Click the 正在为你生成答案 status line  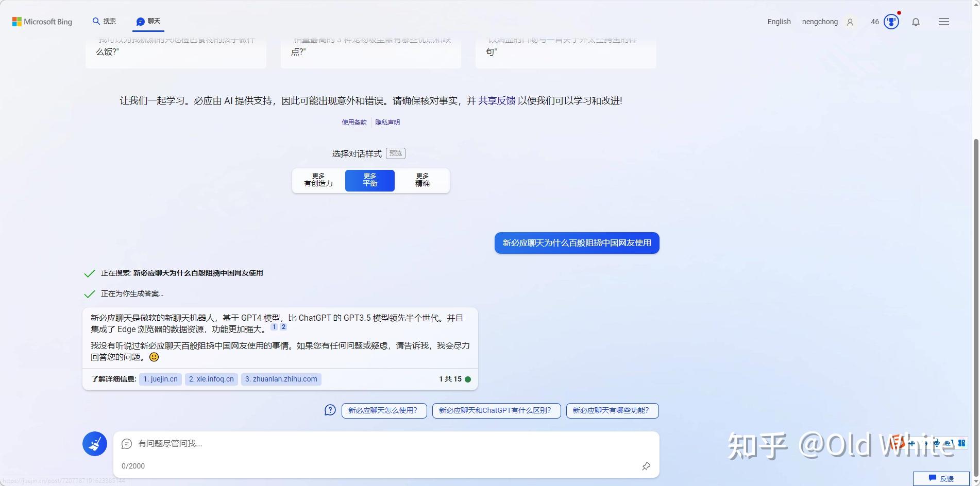[x=132, y=293]
